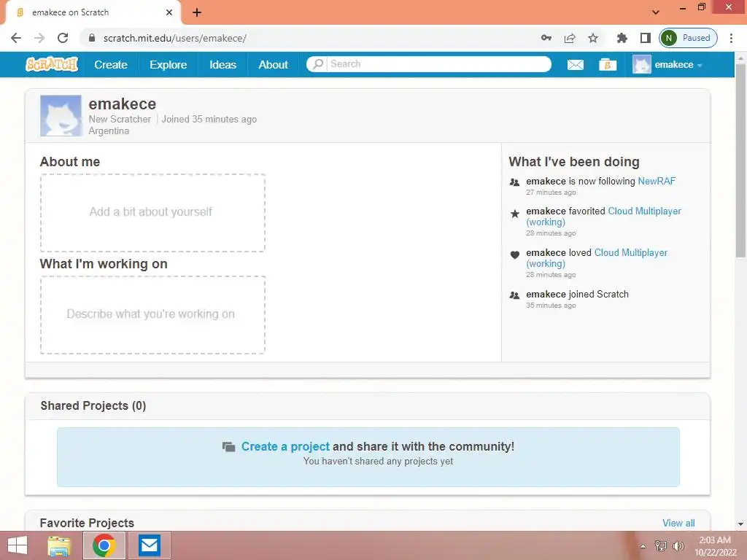Open the Messages envelope icon
This screenshot has height=560, width=747.
tap(575, 65)
